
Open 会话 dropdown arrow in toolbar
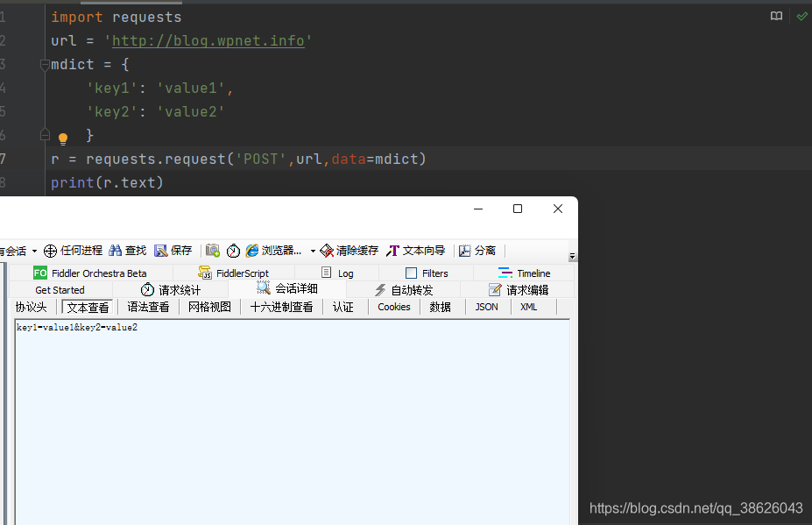(x=34, y=252)
